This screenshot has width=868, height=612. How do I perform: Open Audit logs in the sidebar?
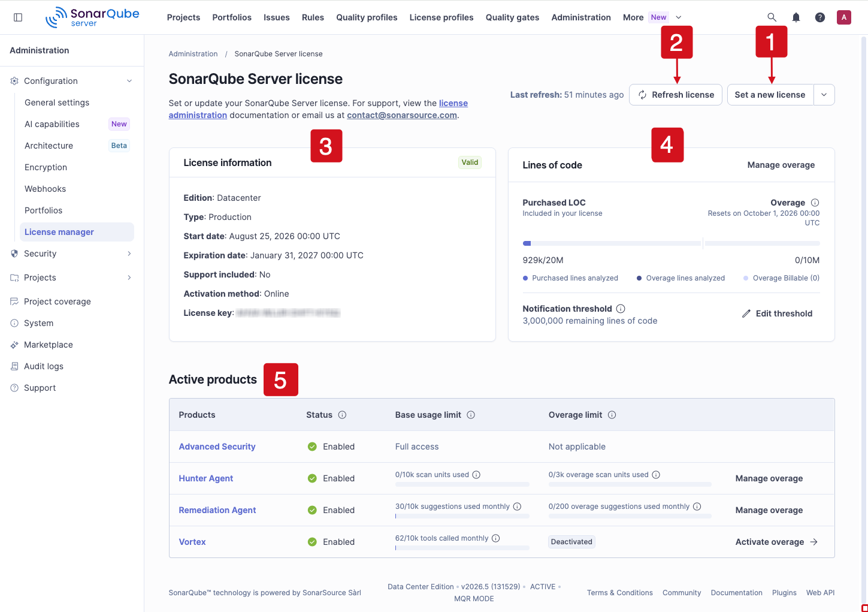43,366
